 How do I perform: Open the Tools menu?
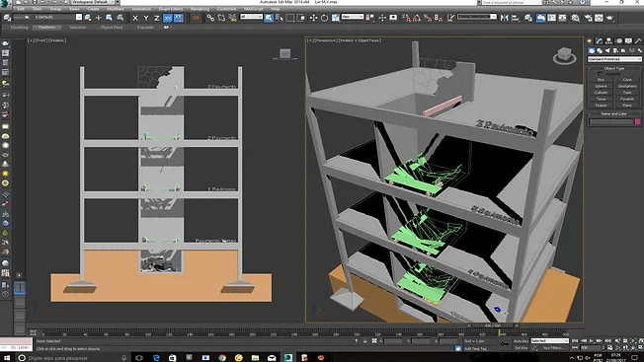pos(37,9)
